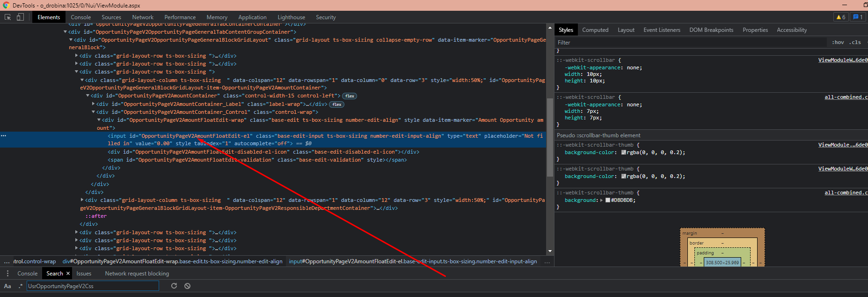868x297 pixels.
Task: Collapse OpportunityPageV2AmountContainer div node
Action: coord(88,96)
